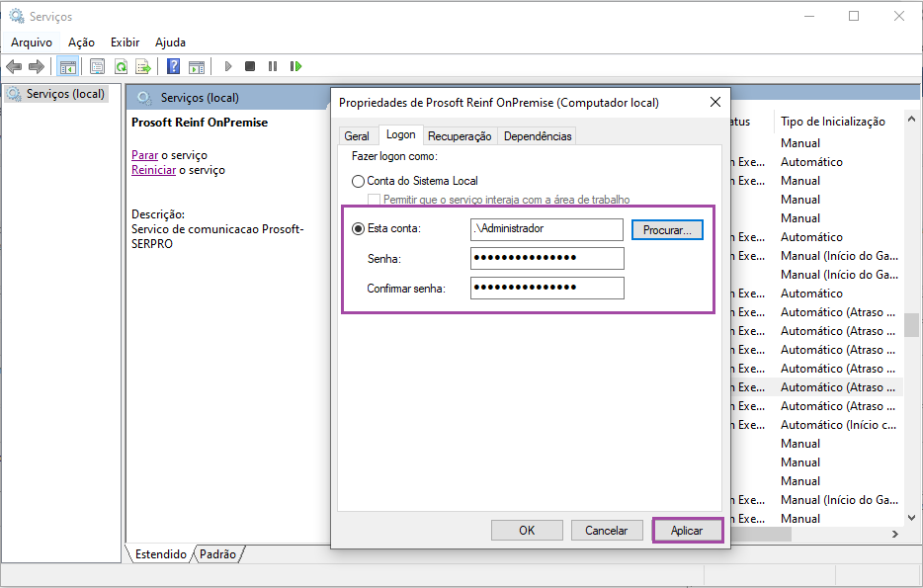Select Serviços (local) in the console tree
Screen dimensions: 923x588
pos(65,94)
